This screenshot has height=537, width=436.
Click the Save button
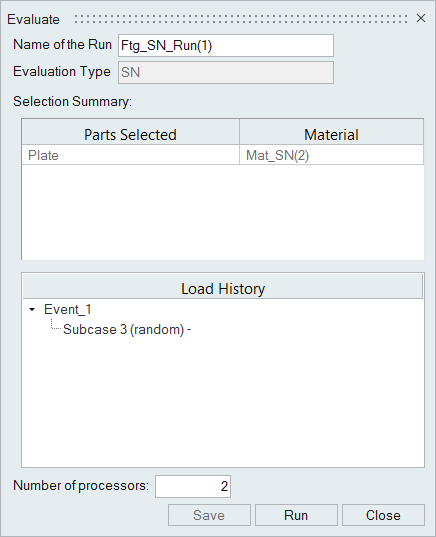tap(209, 515)
